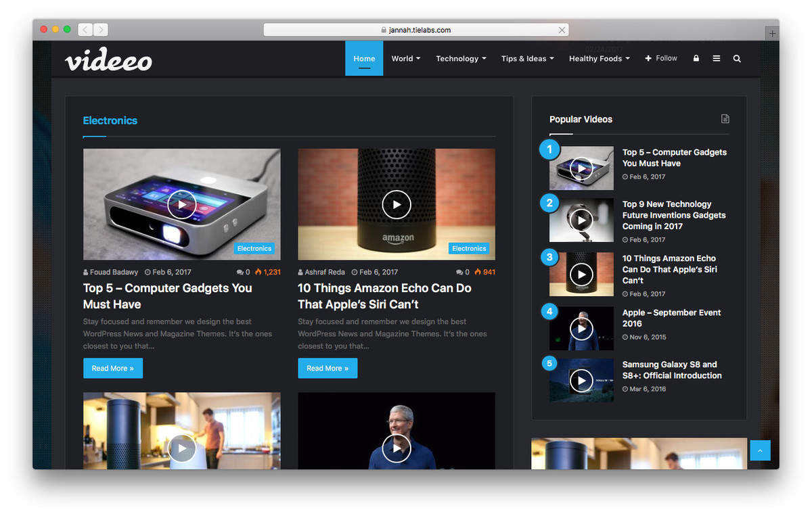
Task: Play popular video Apple September Event thumbnail
Action: point(581,329)
